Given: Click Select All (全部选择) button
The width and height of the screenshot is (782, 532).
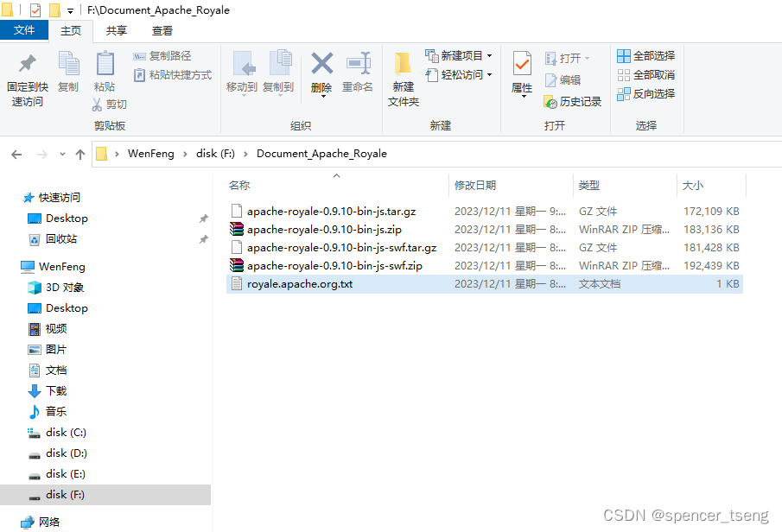Looking at the screenshot, I should pos(647,55).
